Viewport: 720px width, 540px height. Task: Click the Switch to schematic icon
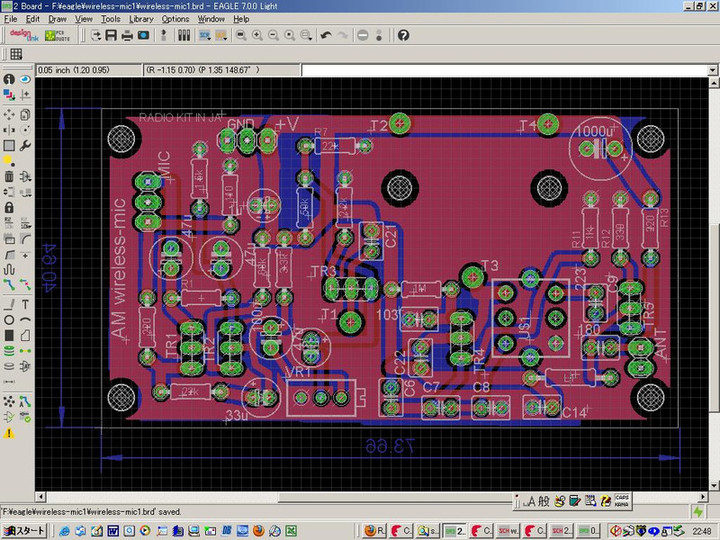point(204,35)
